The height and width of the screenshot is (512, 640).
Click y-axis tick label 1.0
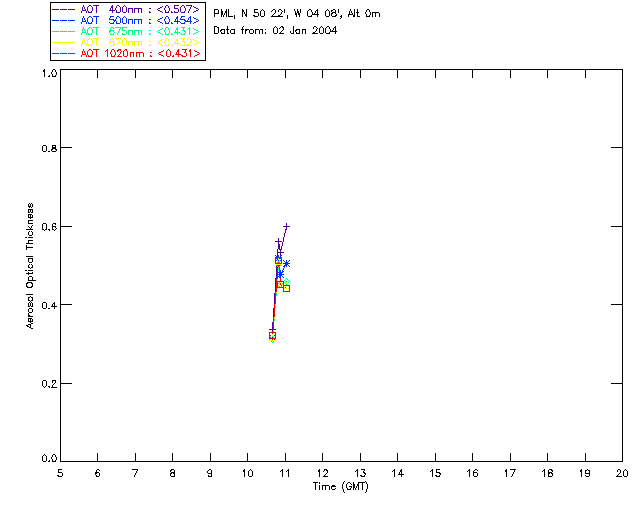[x=49, y=73]
